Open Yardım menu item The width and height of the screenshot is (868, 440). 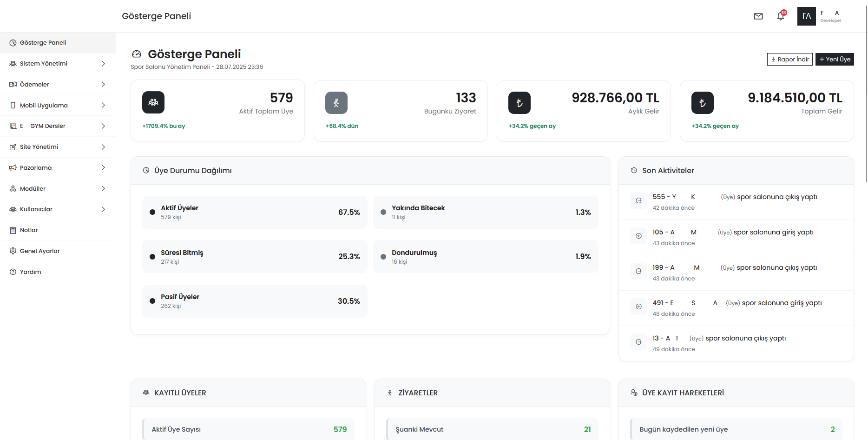click(58, 272)
